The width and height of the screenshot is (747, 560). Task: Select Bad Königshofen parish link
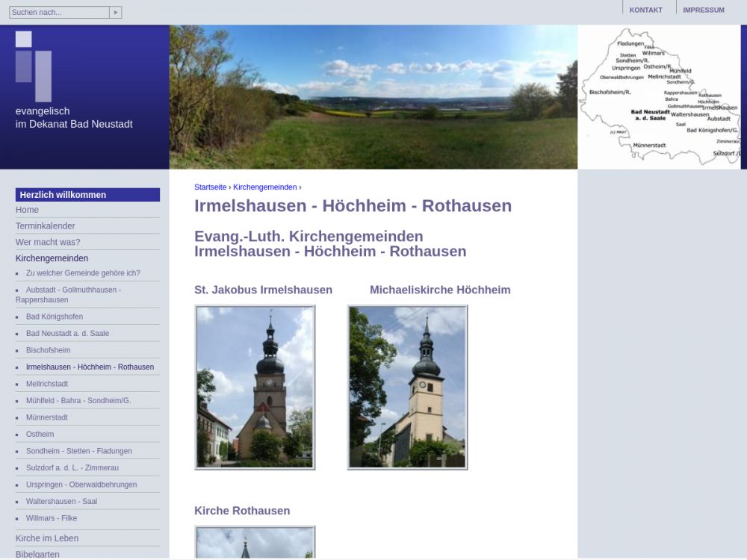click(54, 317)
